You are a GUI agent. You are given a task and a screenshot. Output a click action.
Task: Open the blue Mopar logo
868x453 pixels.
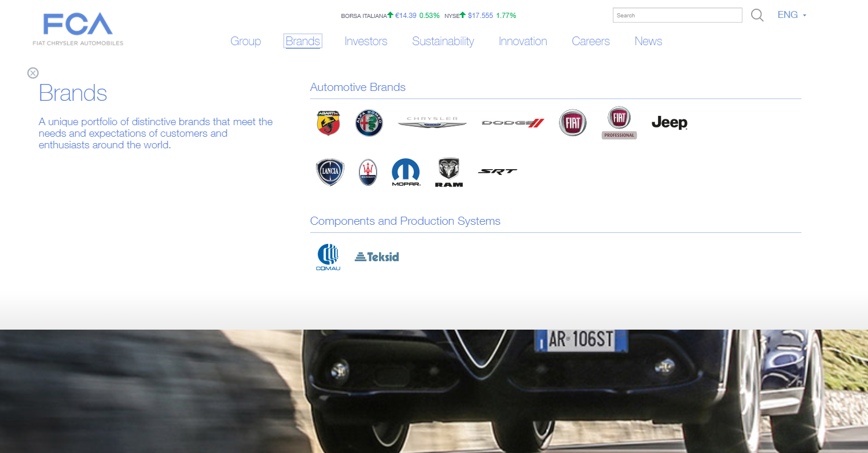tap(406, 172)
